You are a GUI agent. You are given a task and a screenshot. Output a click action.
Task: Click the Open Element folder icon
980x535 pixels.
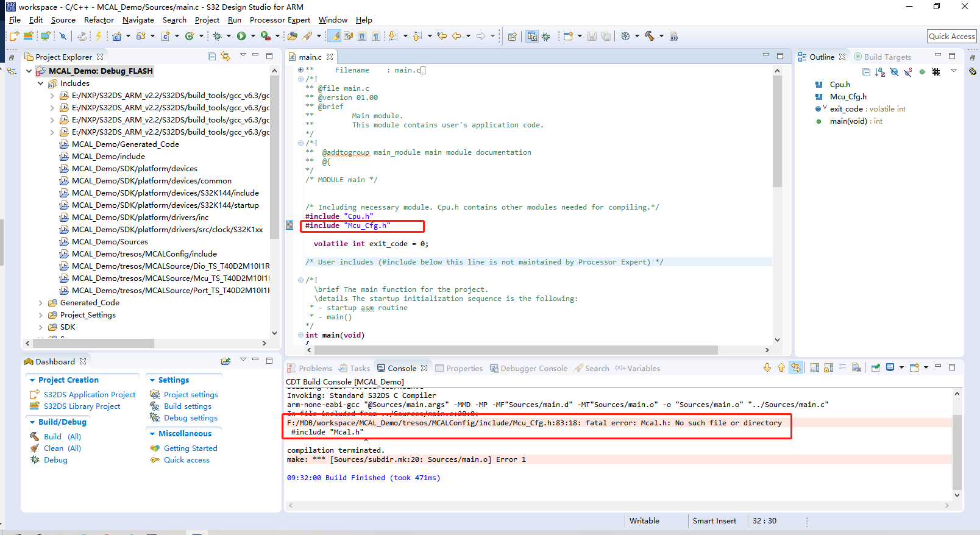293,37
